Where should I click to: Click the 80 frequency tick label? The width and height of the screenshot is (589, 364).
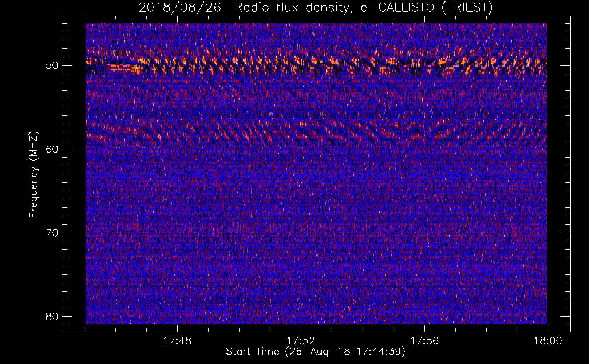pyautogui.click(x=52, y=316)
